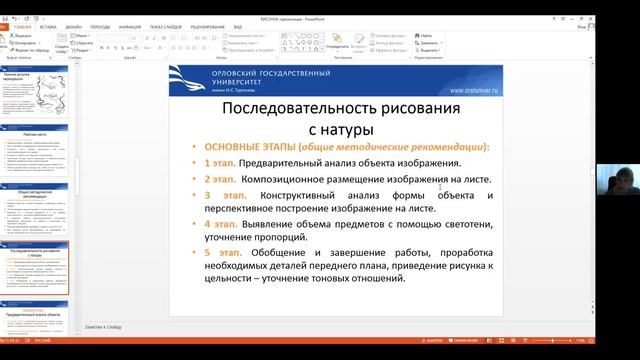
Task: Open the File tab
Action: tap(3, 27)
